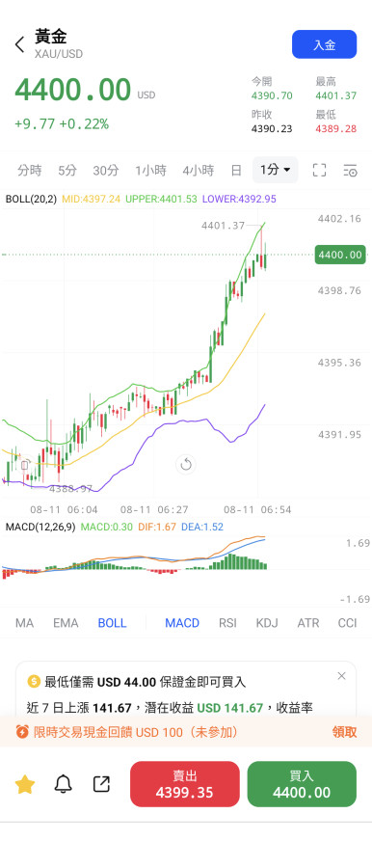Click the alarm clock promo icon
The image size is (372, 868).
click(22, 732)
